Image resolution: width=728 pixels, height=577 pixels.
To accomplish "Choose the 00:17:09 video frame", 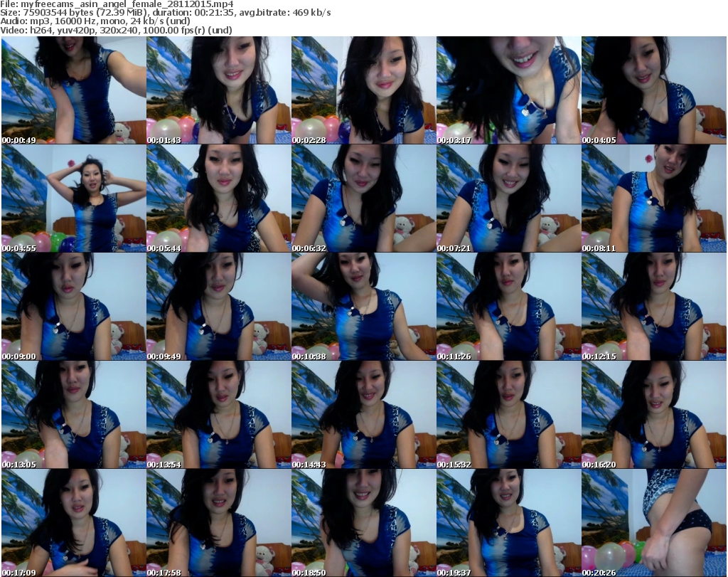I will click(x=74, y=523).
